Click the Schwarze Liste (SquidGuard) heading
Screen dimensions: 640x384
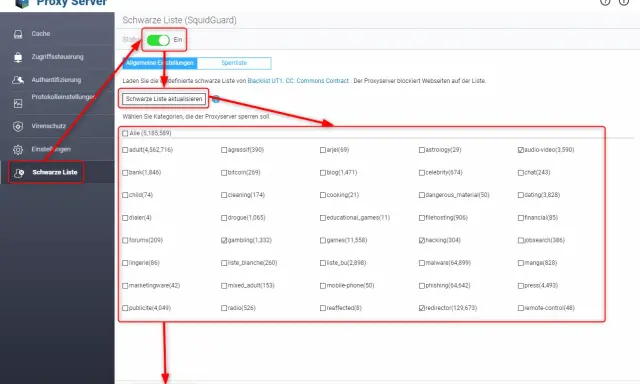[180, 20]
